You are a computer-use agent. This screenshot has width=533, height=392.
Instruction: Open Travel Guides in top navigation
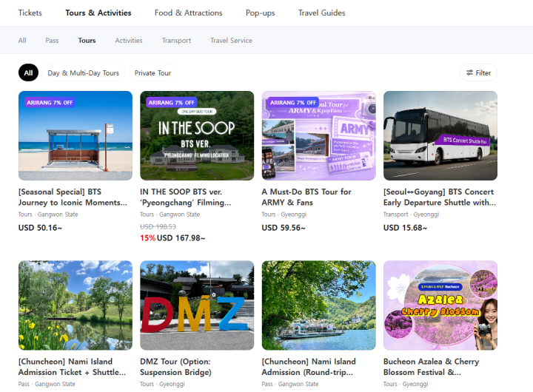[x=321, y=13]
